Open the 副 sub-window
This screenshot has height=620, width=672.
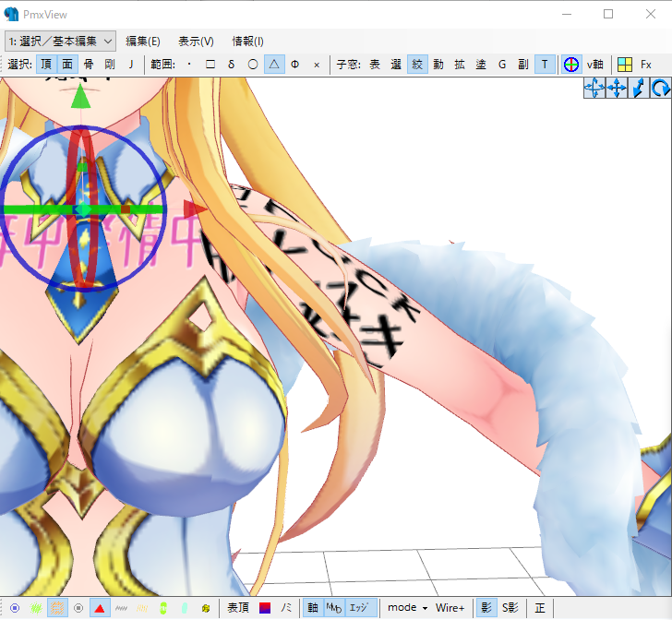tap(523, 65)
